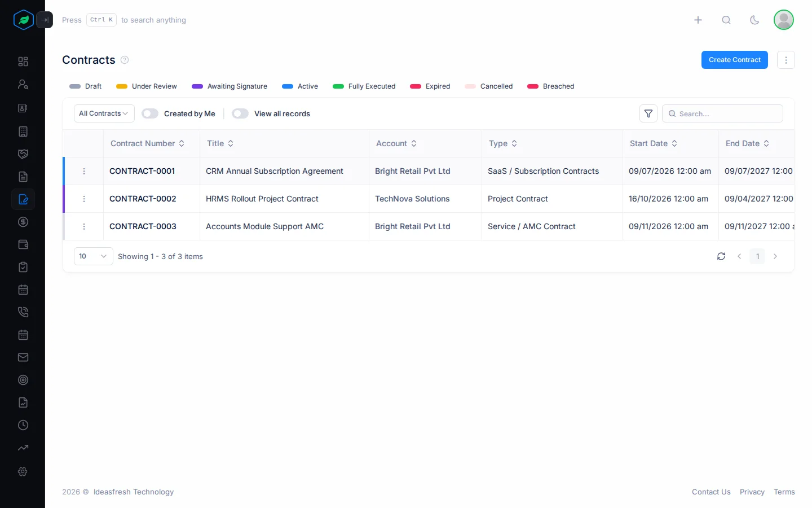Image resolution: width=812 pixels, height=508 pixels.
Task: Open the mail envelope icon in sidebar
Action: 23,357
